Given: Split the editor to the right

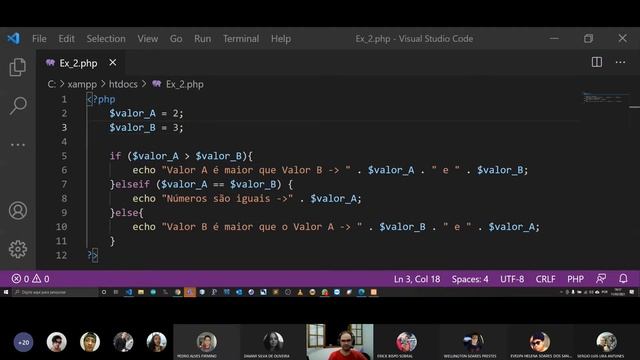Looking at the screenshot, I should pyautogui.click(x=597, y=62).
